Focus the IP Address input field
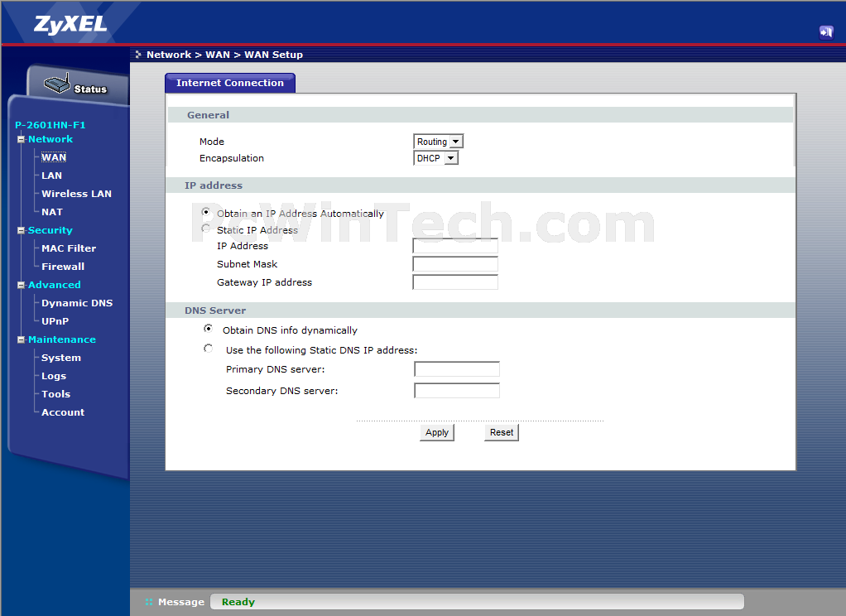 click(454, 246)
